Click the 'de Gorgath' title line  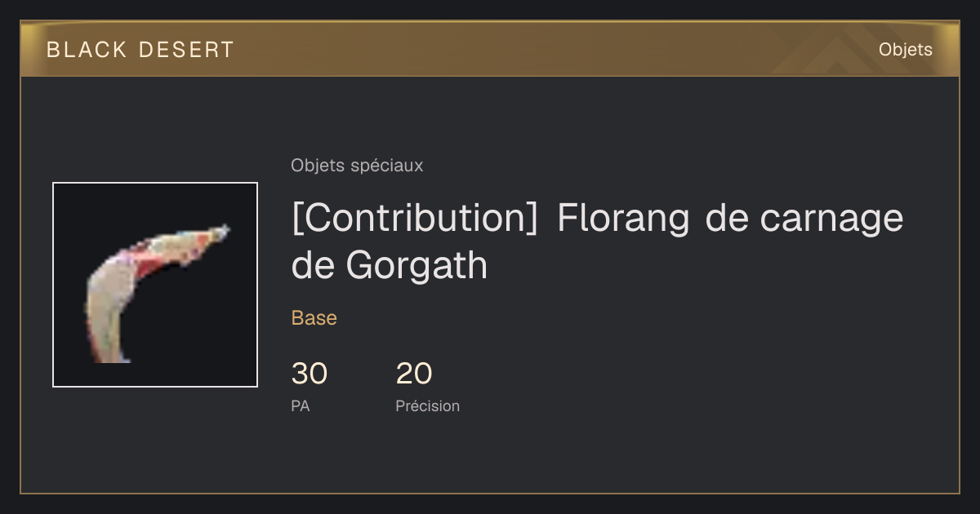point(390,265)
